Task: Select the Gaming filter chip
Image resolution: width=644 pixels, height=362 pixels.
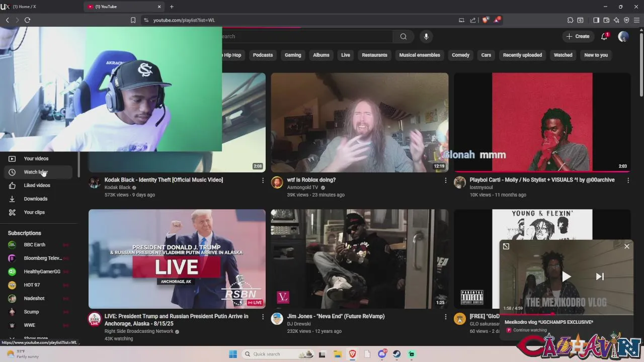Action: pyautogui.click(x=293, y=55)
